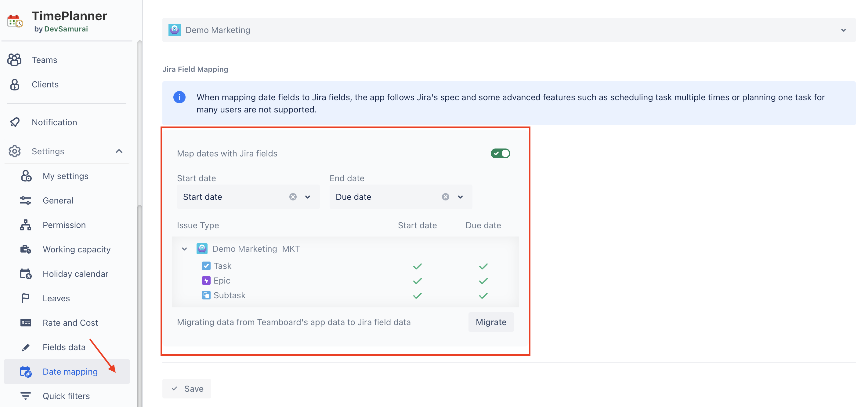Click the Rate and Cost card icon
Viewport: 868px width, 407px height.
(x=26, y=323)
